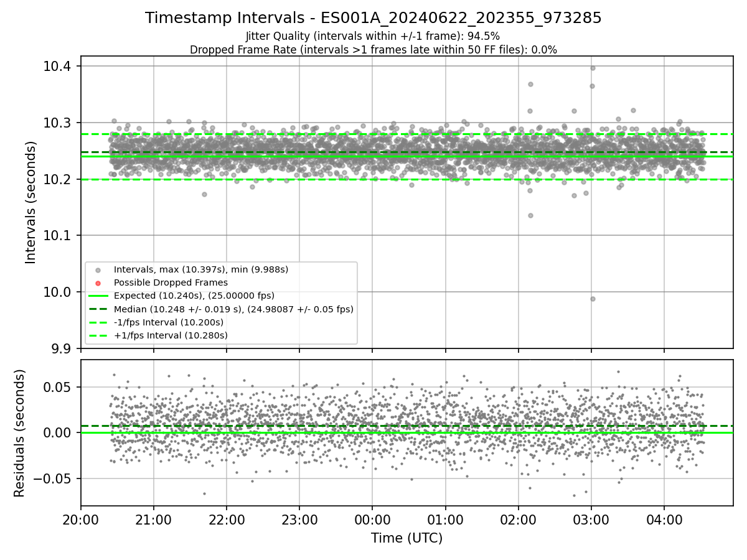The height and width of the screenshot is (560, 747).
Task: Click the red 'Possible Dropped Frames' legend marker
Action: [x=98, y=283]
